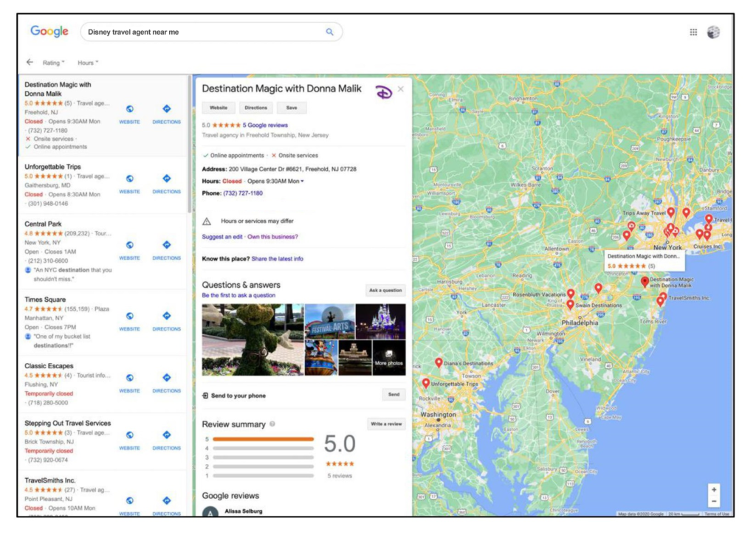Screen dimensions: 756x535
Task: Open the night castle photo
Action: click(x=380, y=321)
